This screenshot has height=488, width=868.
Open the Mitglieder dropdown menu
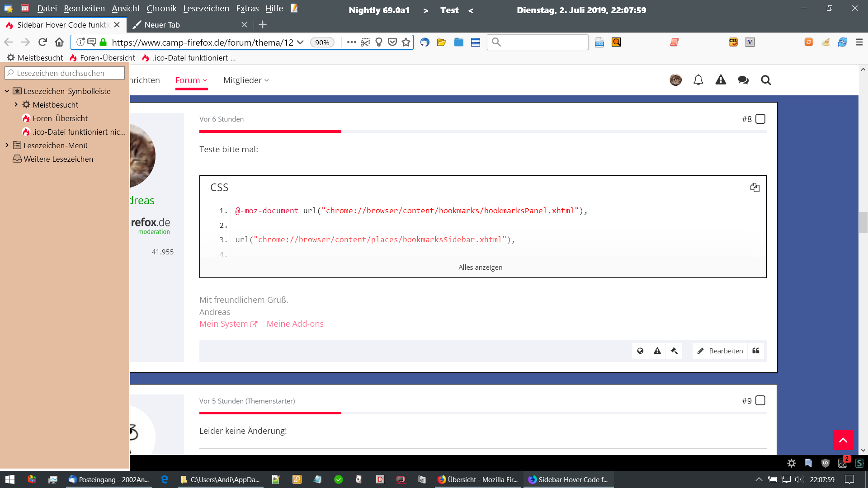(246, 80)
